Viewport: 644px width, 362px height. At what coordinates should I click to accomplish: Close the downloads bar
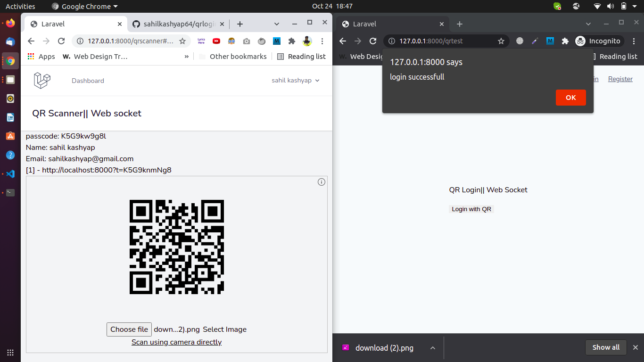[635, 347]
